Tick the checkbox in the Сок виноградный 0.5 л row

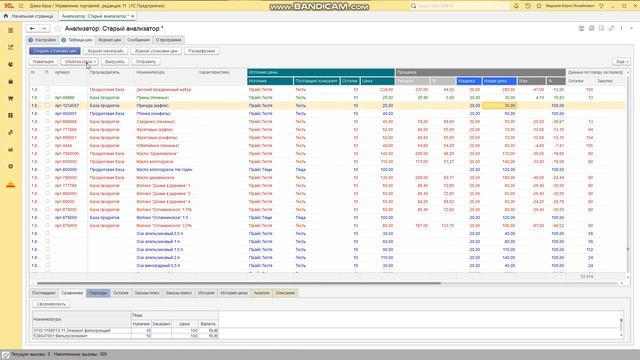tap(47, 265)
